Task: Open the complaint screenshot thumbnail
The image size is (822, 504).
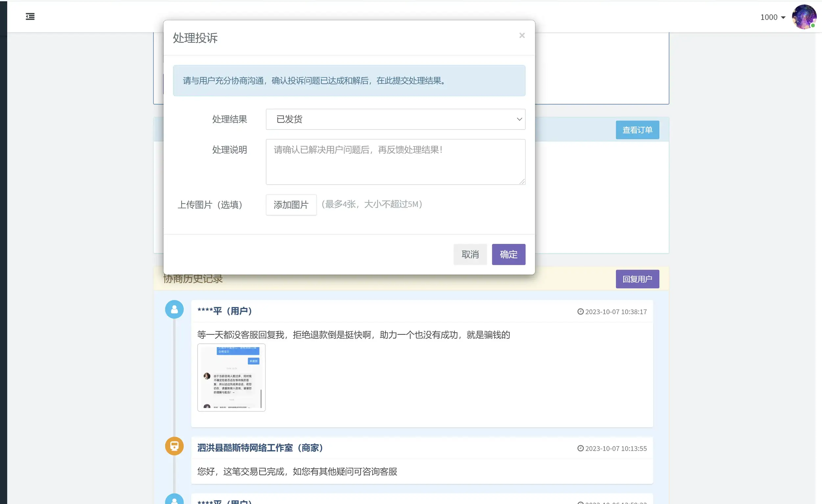Action: 231,377
